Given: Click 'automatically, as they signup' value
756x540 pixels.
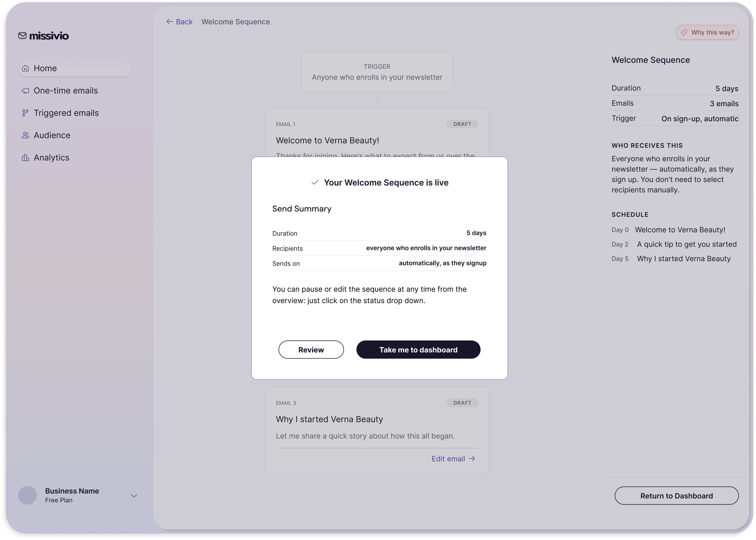Looking at the screenshot, I should click(x=443, y=263).
